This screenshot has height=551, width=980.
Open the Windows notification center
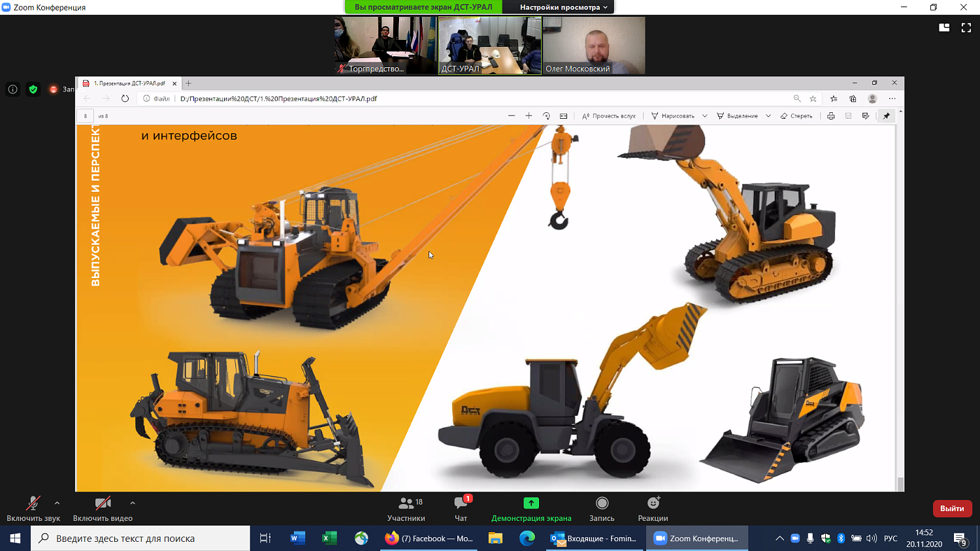coord(960,539)
